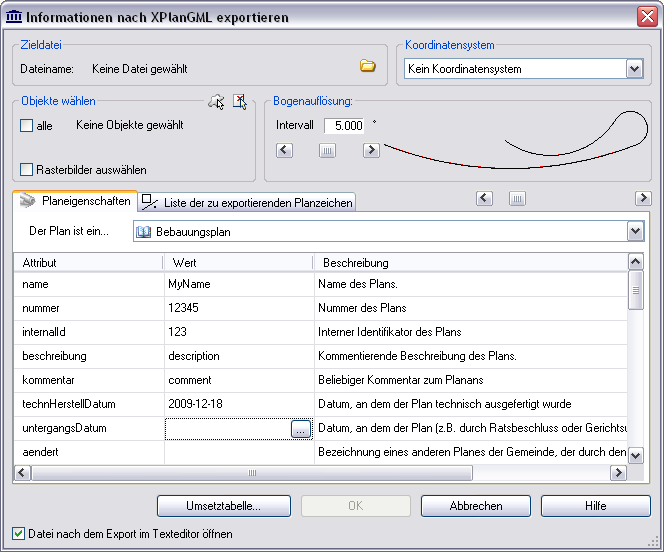Image resolution: width=664 pixels, height=552 pixels.
Task: Click the Bogenauflösung slider thumb
Action: tap(327, 150)
